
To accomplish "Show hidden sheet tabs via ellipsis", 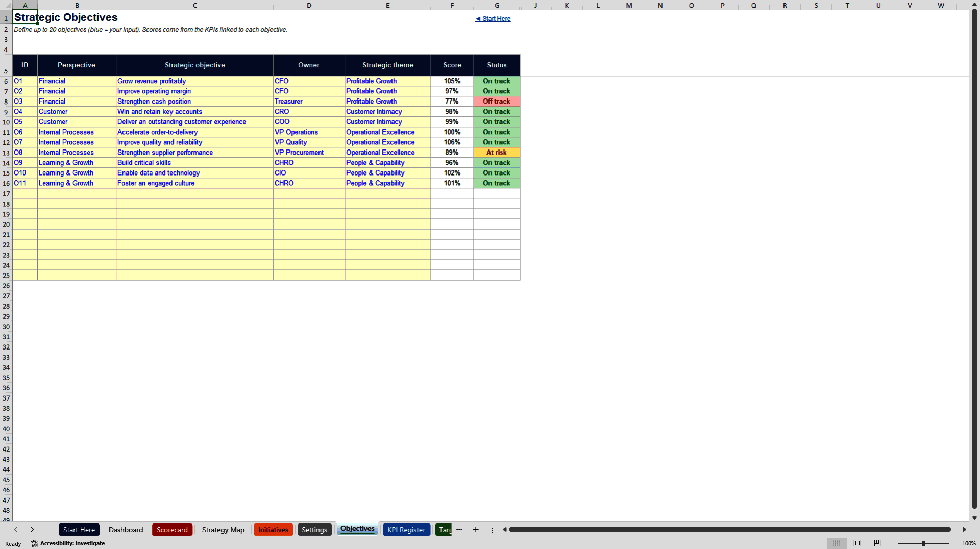I will pos(459,530).
